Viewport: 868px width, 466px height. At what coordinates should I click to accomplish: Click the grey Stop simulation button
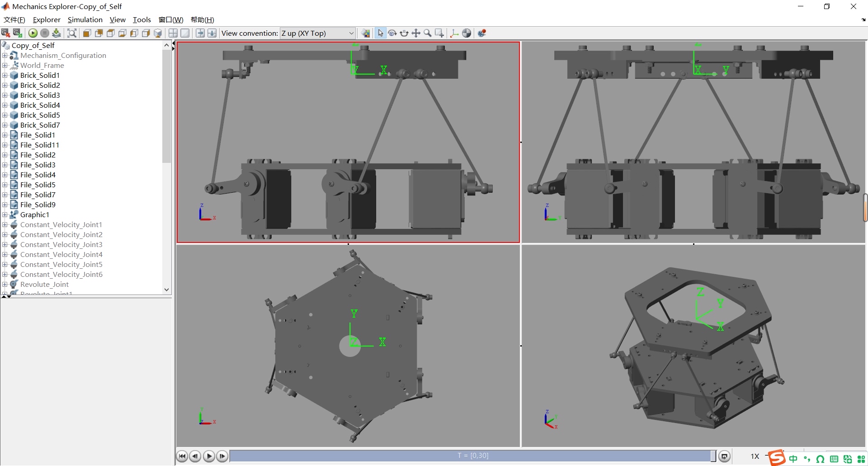[x=45, y=33]
